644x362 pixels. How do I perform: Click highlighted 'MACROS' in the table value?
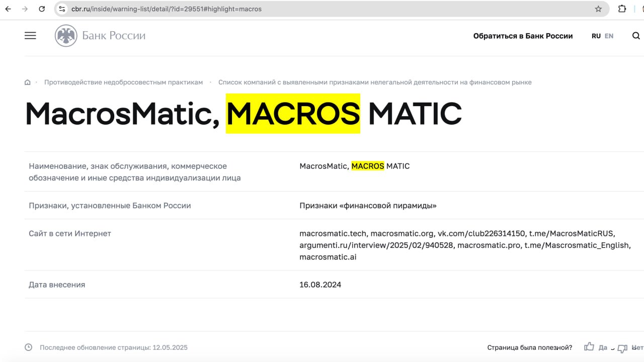[x=368, y=166]
